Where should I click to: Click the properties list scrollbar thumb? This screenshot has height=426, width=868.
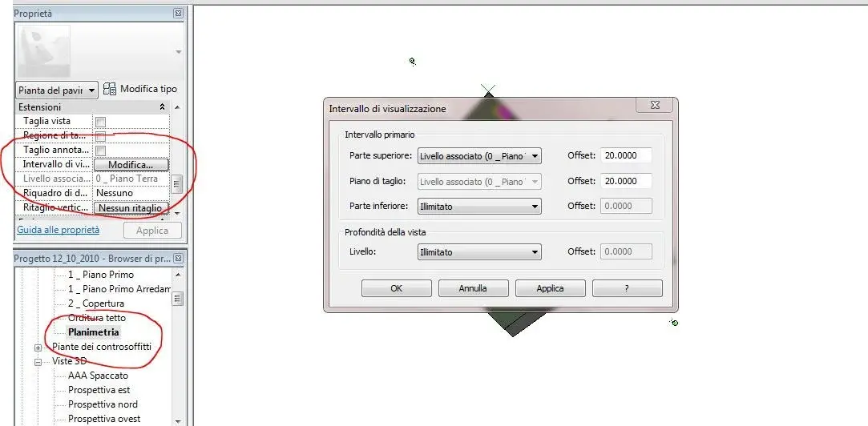(177, 183)
